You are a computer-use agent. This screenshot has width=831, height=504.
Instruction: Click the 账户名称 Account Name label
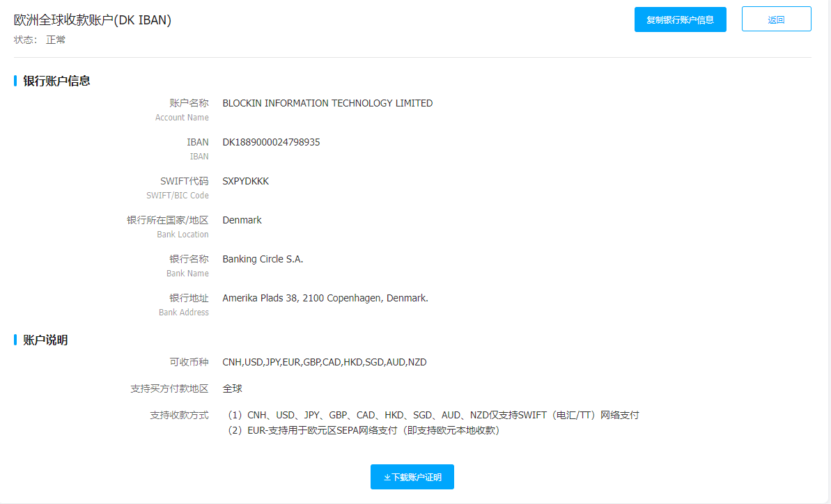coord(182,109)
